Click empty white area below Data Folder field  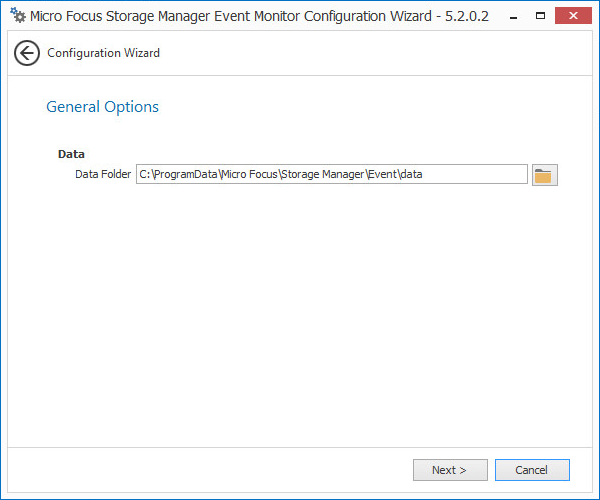[x=300, y=300]
